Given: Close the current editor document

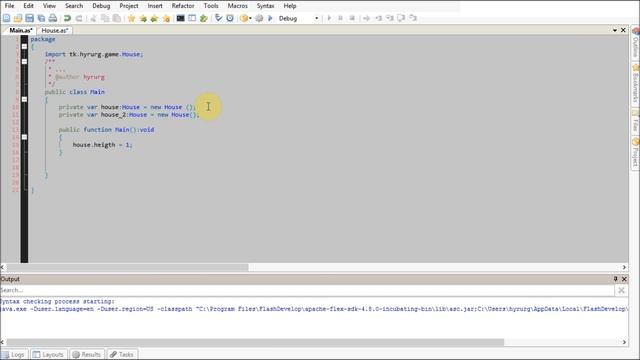Looking at the screenshot, I should click(x=623, y=30).
